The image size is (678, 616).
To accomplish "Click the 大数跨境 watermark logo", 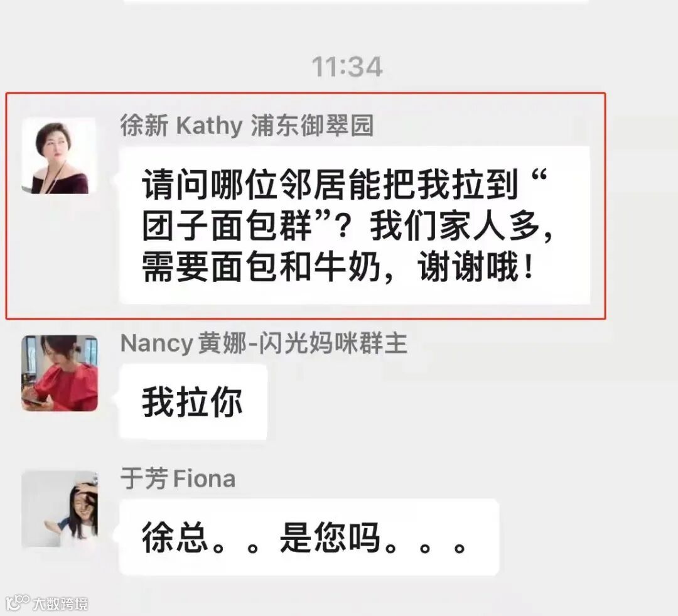I will tap(18, 602).
